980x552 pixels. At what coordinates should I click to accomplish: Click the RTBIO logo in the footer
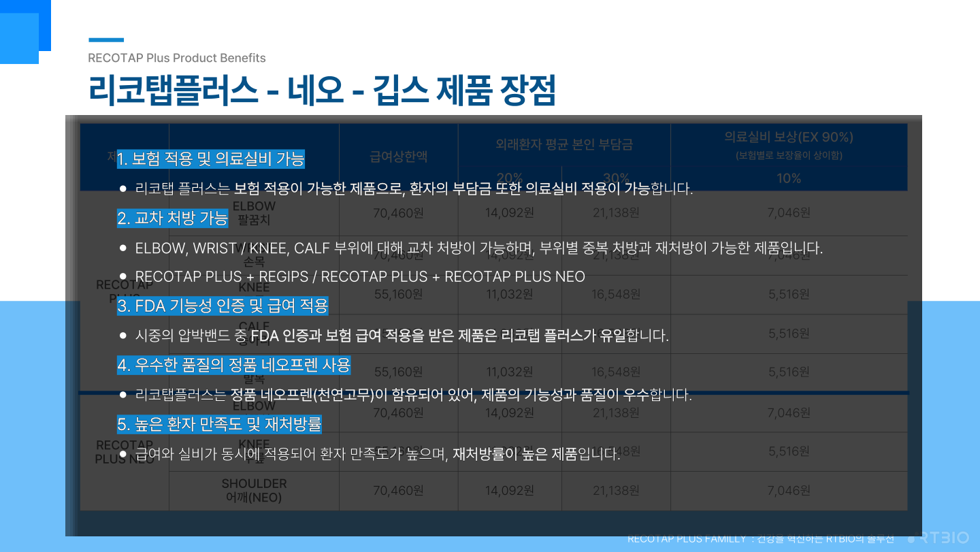(938, 538)
